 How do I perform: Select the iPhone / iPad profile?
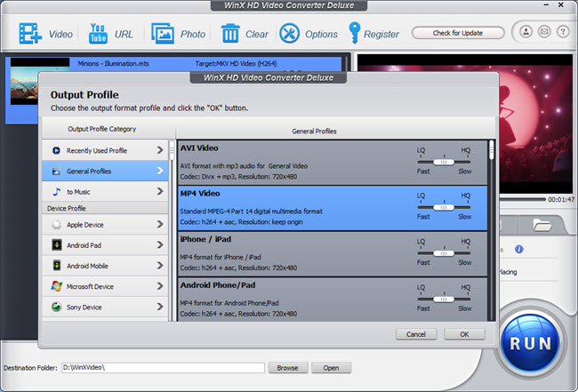click(333, 254)
